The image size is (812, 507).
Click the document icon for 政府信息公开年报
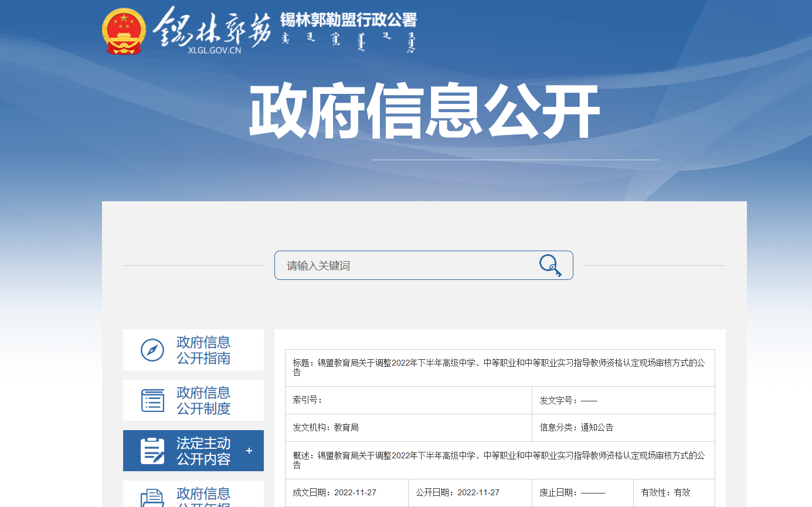click(152, 498)
